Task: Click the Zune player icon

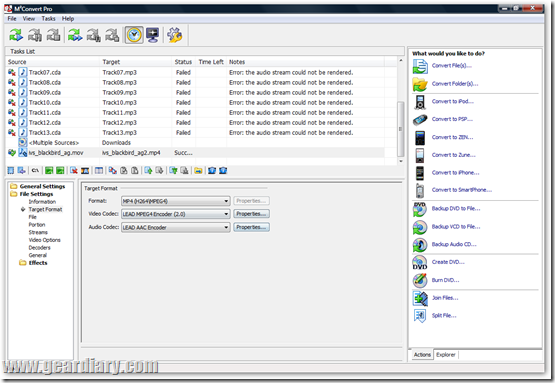Action: (x=420, y=155)
